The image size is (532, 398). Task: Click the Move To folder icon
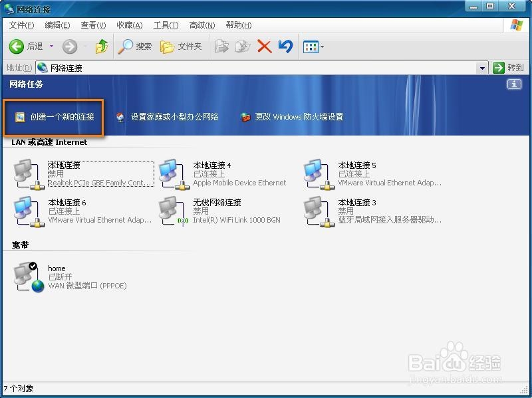[221, 47]
